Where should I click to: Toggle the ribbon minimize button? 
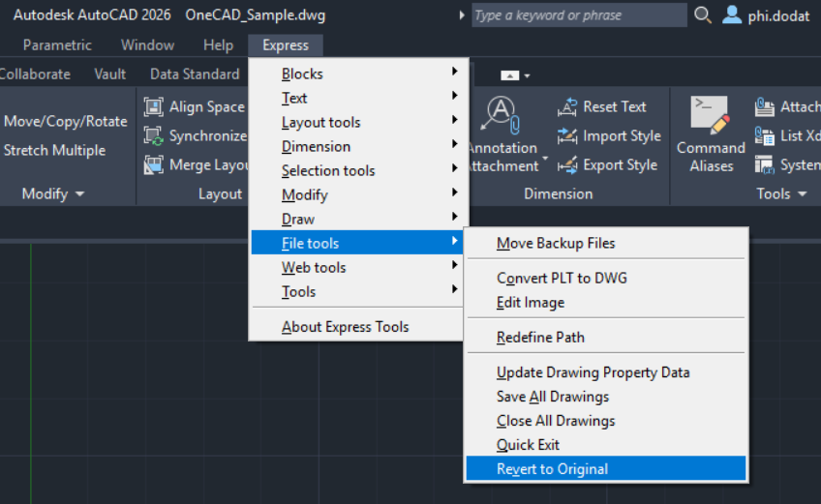509,75
